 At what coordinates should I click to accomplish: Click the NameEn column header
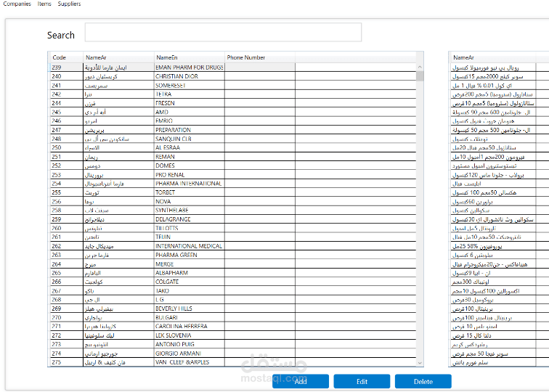tap(190, 57)
